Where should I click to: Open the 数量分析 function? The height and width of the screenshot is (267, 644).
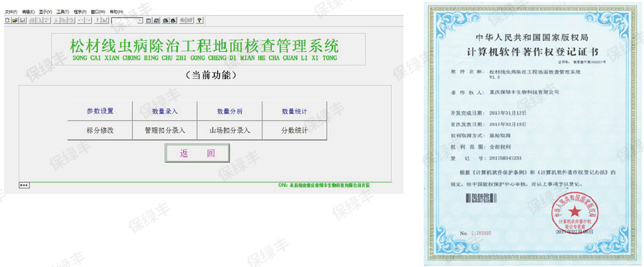click(x=229, y=111)
